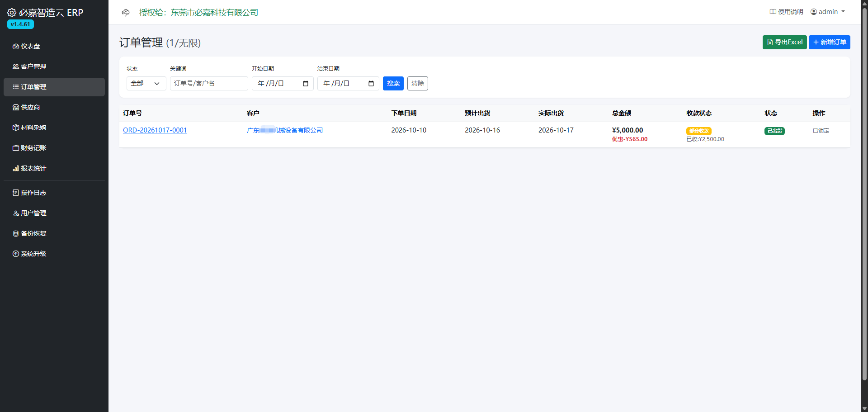The width and height of the screenshot is (868, 412).
Task: Click the 总金额 column header
Action: pos(622,113)
